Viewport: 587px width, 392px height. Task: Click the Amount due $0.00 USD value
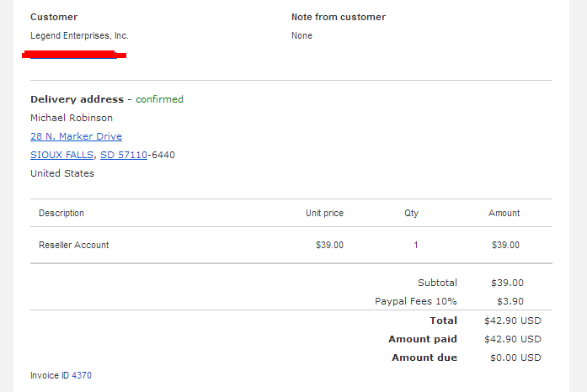[516, 358]
